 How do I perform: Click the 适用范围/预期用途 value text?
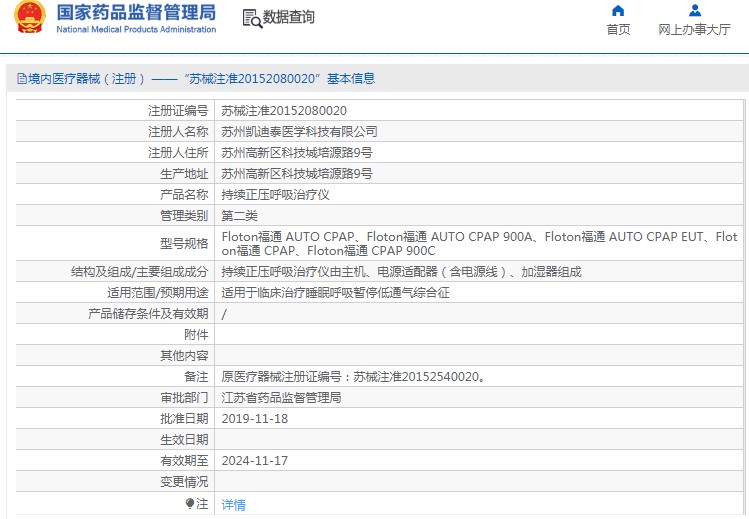(335, 293)
